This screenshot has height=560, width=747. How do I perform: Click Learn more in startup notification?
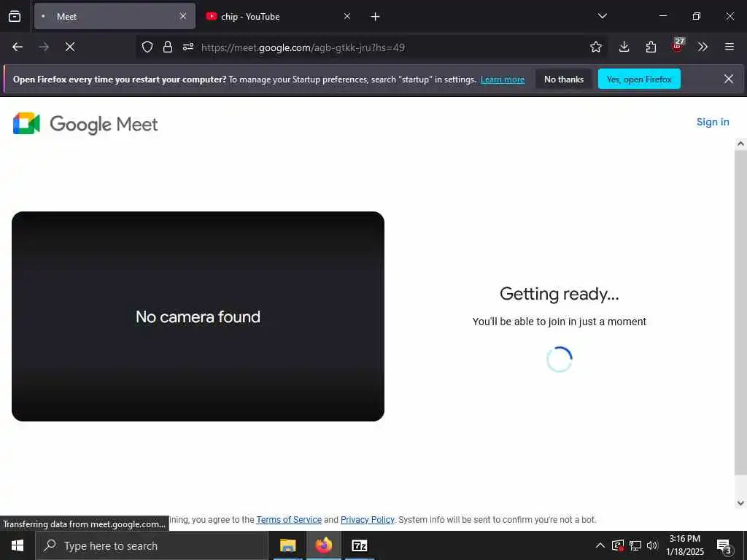pyautogui.click(x=503, y=79)
